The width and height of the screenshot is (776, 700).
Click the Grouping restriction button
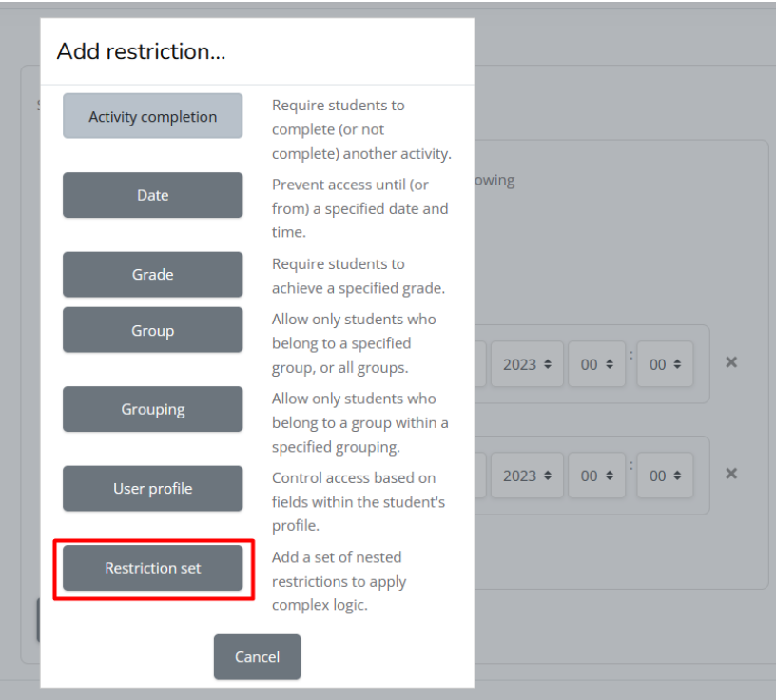click(x=153, y=409)
